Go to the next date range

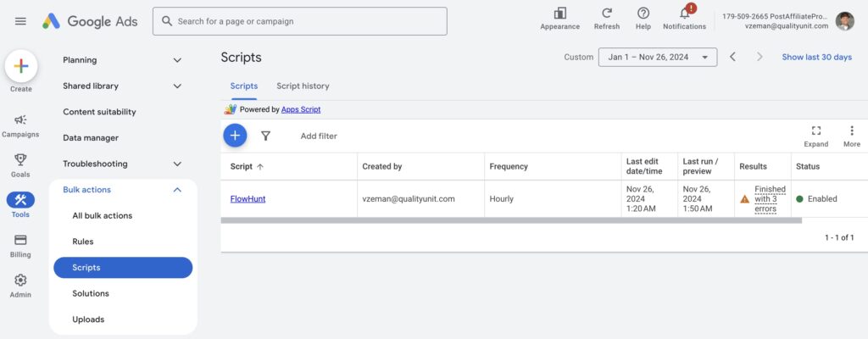[759, 57]
